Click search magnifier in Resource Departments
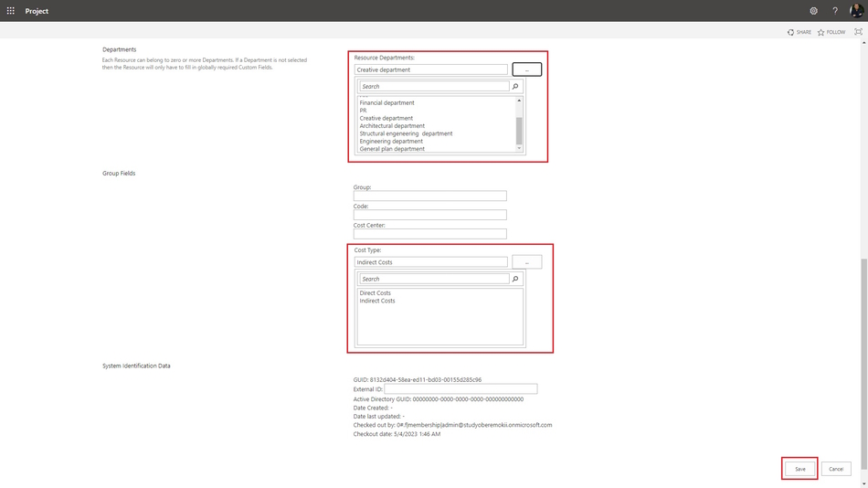 (515, 87)
